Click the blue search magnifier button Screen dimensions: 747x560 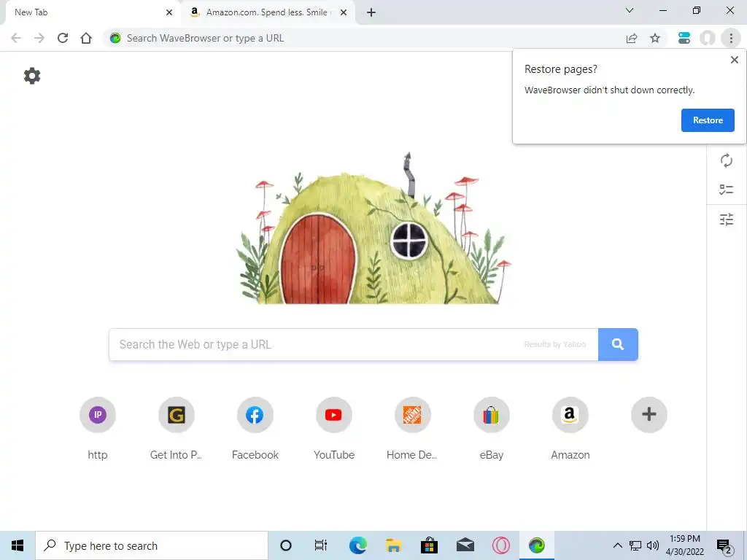[x=618, y=344]
